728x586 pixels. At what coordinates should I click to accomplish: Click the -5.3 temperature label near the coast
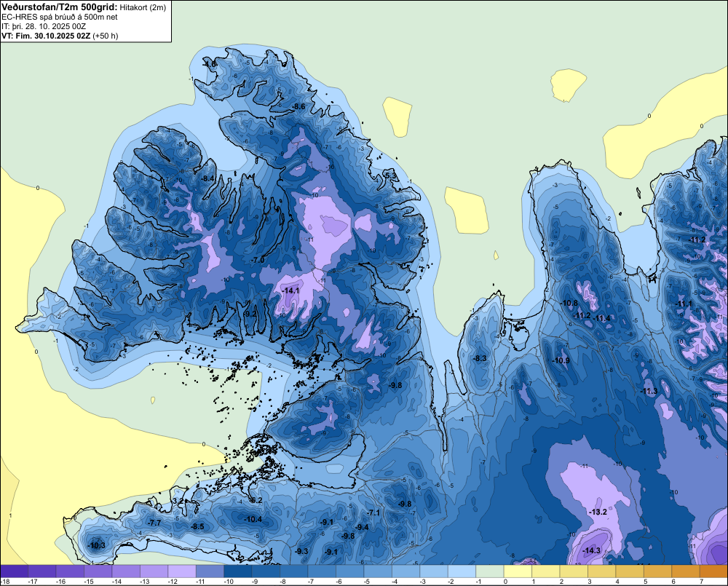tap(391, 175)
